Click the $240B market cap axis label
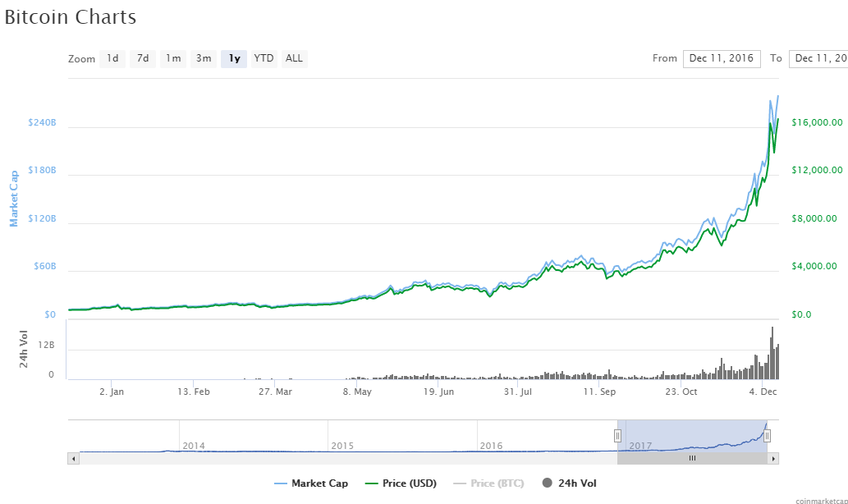This screenshot has width=848, height=504. (42, 123)
